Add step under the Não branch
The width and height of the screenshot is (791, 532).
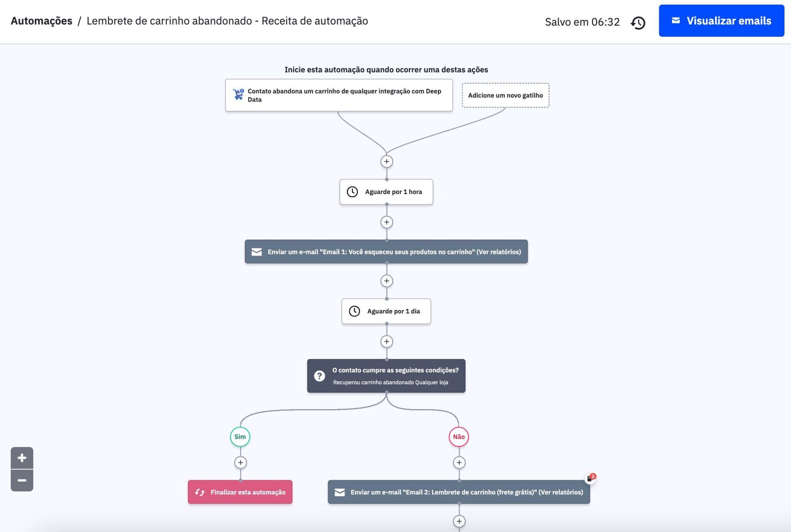click(x=459, y=462)
